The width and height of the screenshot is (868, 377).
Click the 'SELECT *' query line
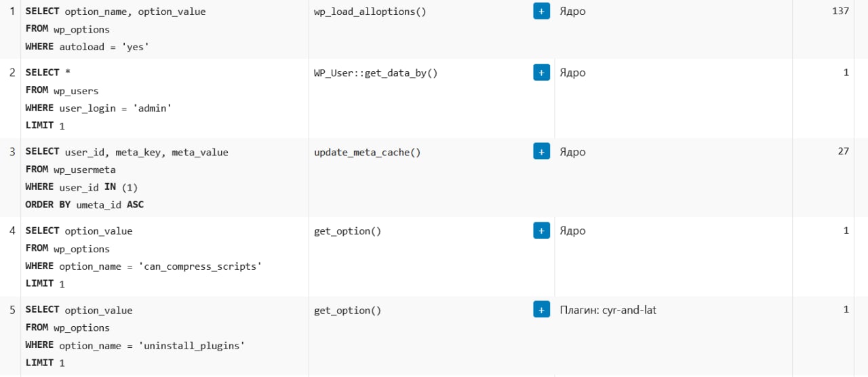[x=47, y=73]
